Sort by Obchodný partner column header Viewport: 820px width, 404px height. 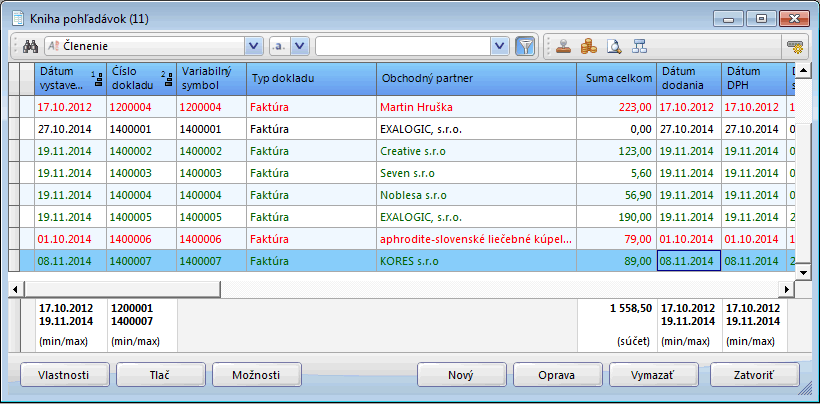tap(476, 78)
